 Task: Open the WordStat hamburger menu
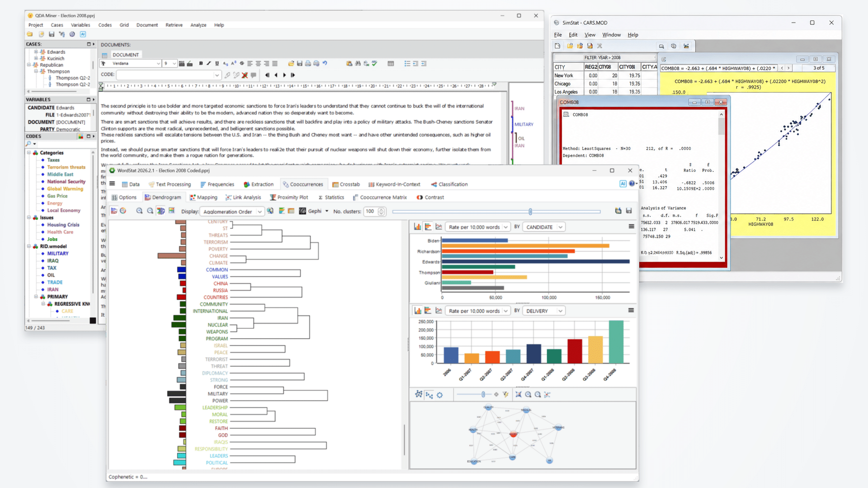pos(112,184)
